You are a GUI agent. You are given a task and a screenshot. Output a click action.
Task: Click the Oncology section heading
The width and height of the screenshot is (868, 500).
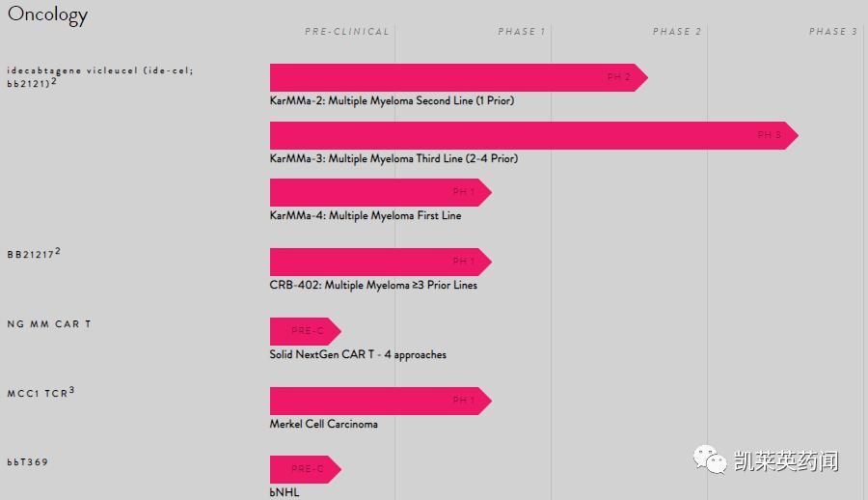pos(47,14)
